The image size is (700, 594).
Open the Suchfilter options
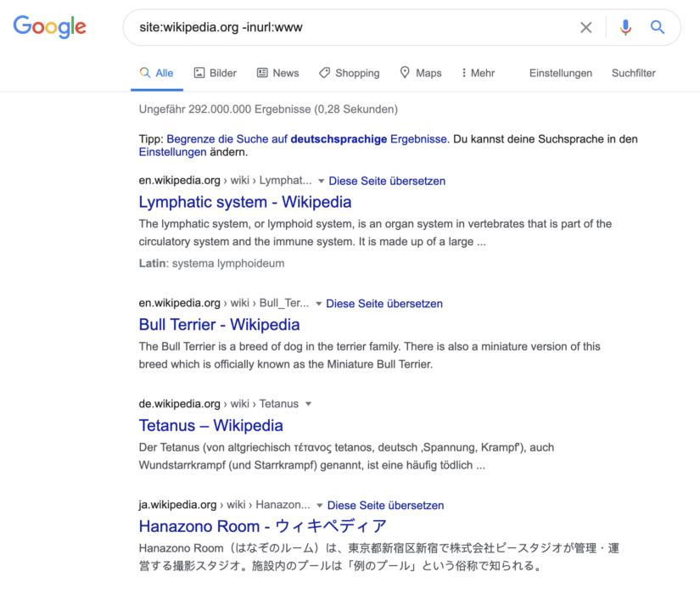(x=634, y=73)
